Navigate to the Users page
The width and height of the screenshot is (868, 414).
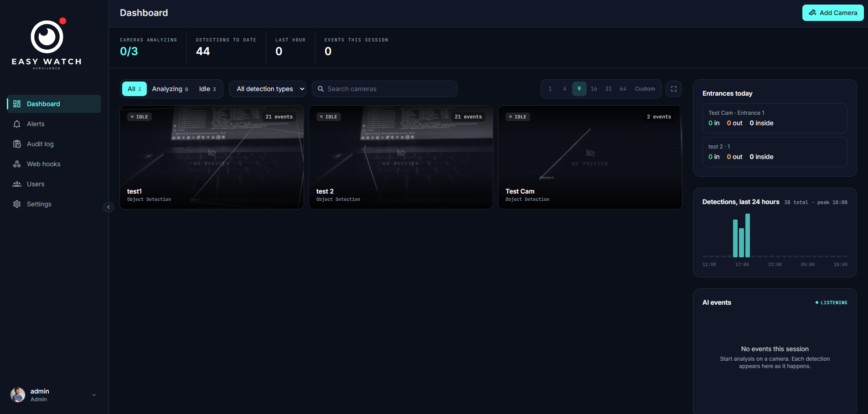click(54, 184)
